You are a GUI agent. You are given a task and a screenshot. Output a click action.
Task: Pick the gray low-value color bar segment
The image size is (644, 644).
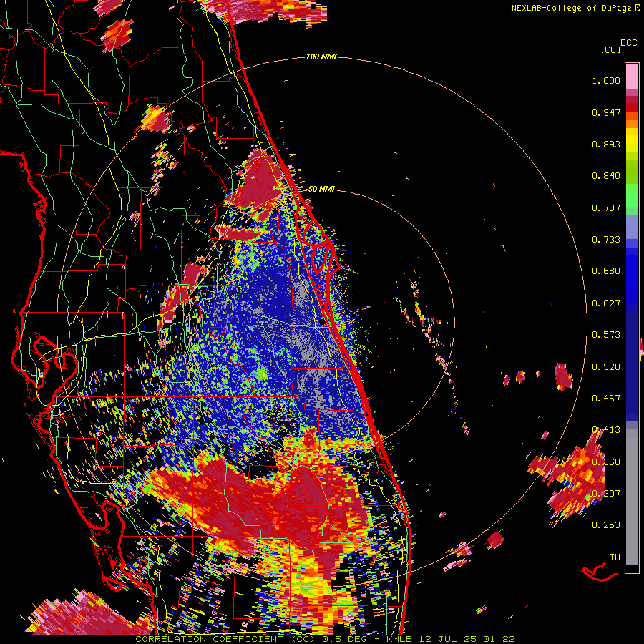(632, 497)
